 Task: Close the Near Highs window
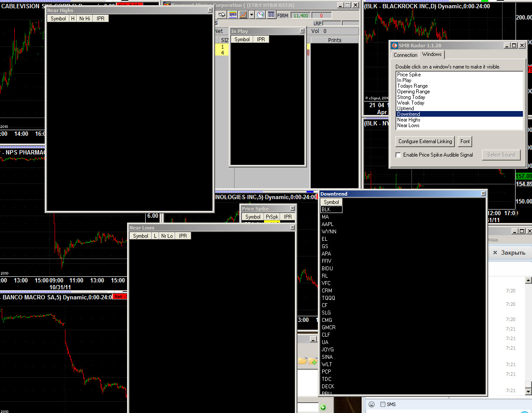(x=210, y=10)
